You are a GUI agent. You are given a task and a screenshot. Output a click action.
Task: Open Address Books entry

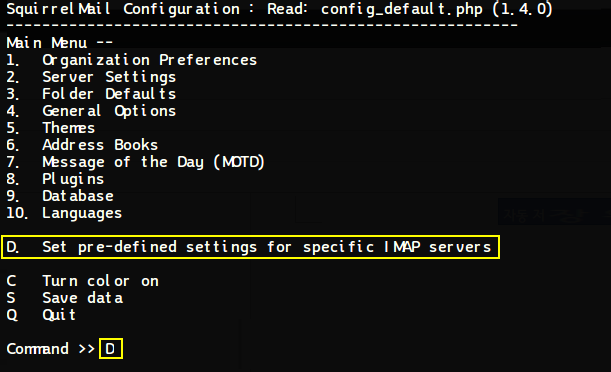pos(82,145)
